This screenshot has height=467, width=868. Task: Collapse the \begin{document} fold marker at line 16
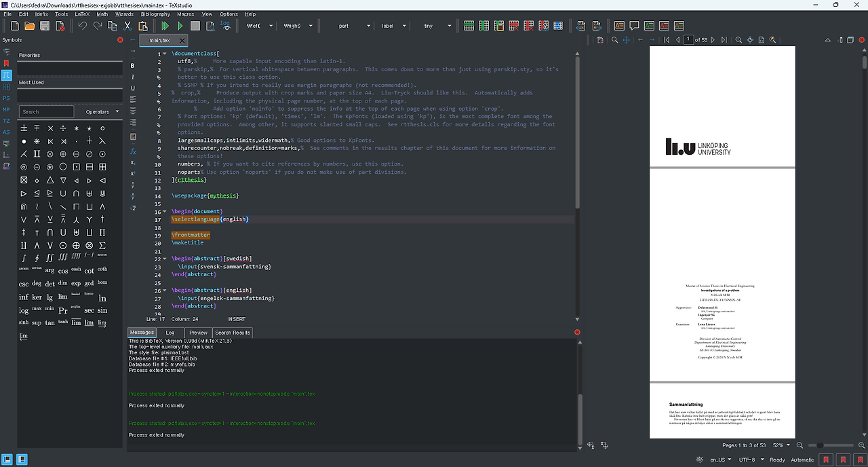pos(163,211)
